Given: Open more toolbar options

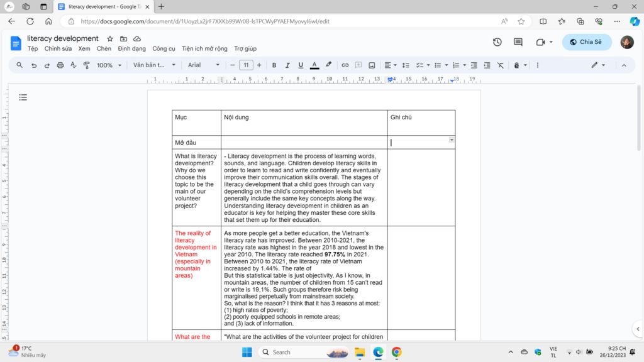Looking at the screenshot, I should click(x=537, y=65).
